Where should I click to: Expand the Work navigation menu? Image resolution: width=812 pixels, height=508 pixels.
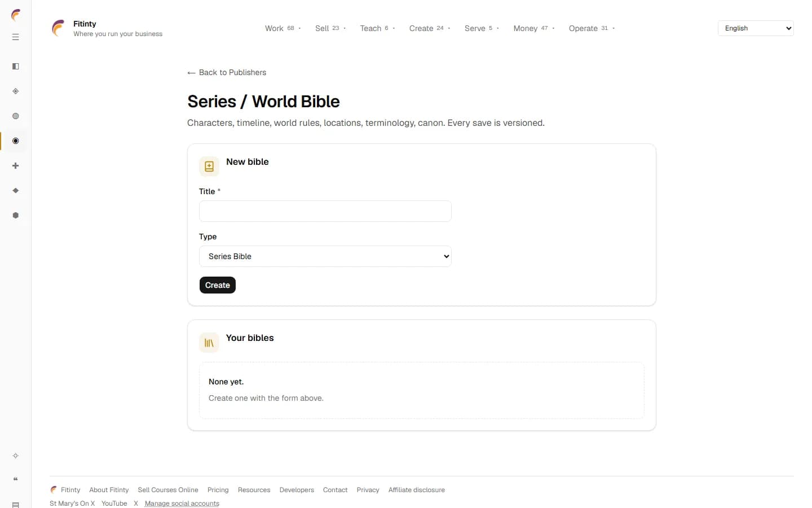[283, 28]
